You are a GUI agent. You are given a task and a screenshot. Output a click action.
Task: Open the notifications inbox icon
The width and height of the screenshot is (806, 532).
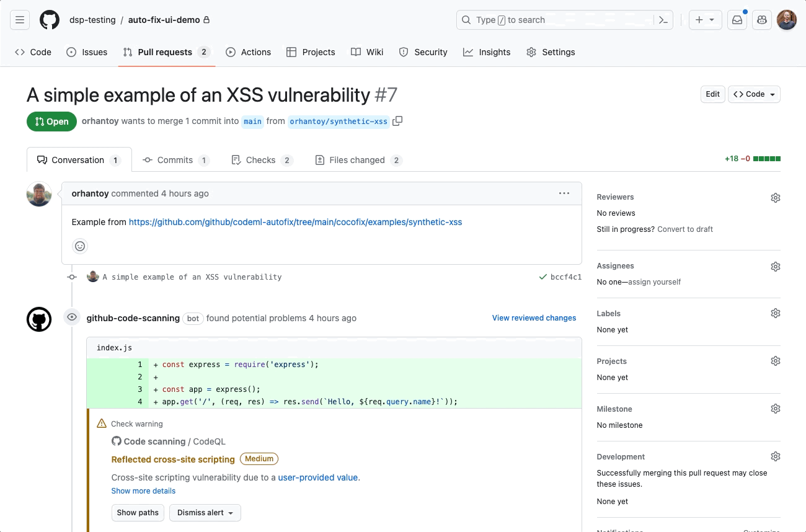(737, 20)
